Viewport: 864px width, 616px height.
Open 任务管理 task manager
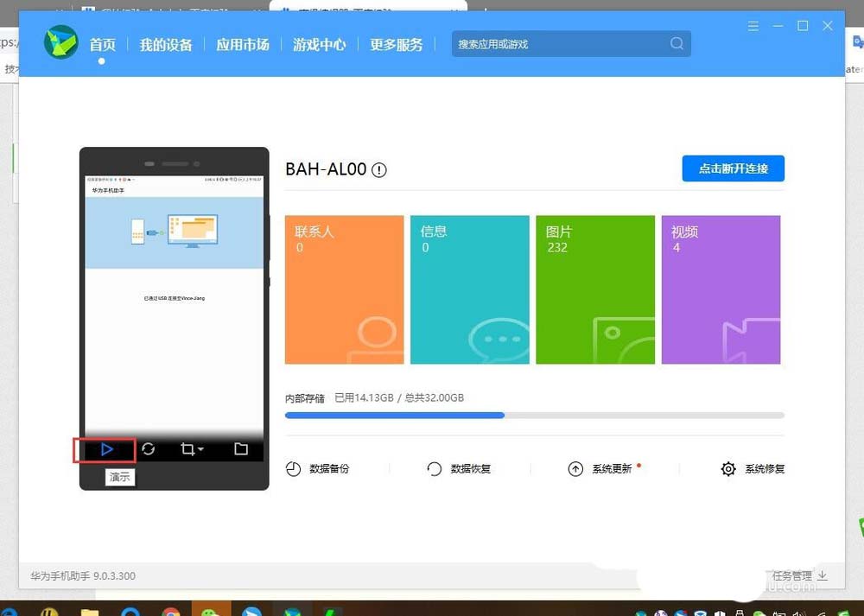[x=791, y=575]
